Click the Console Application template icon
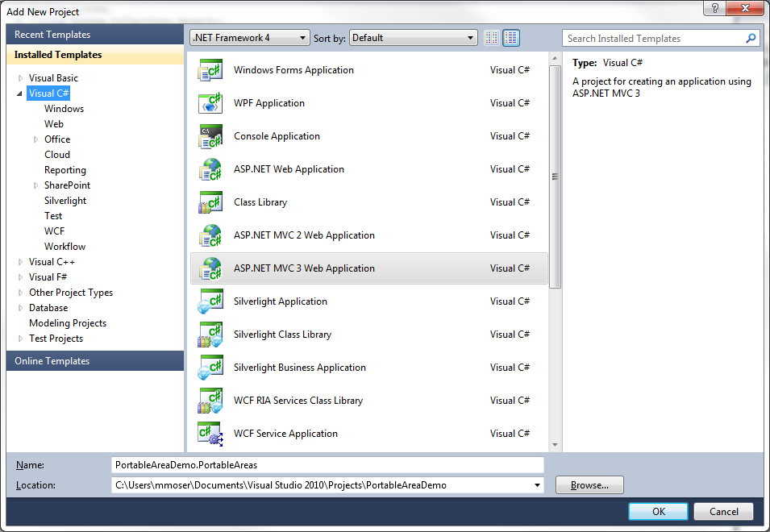Viewport: 770px width, 532px height. 210,136
